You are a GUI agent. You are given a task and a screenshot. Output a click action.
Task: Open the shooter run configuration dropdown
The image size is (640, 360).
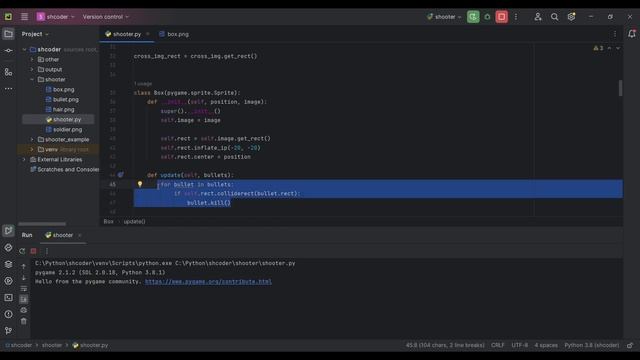tap(444, 17)
